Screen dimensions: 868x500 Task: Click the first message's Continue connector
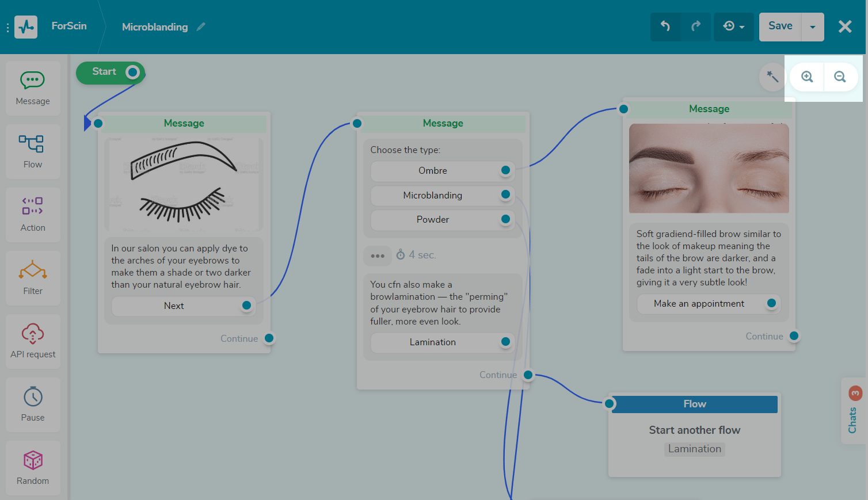269,338
